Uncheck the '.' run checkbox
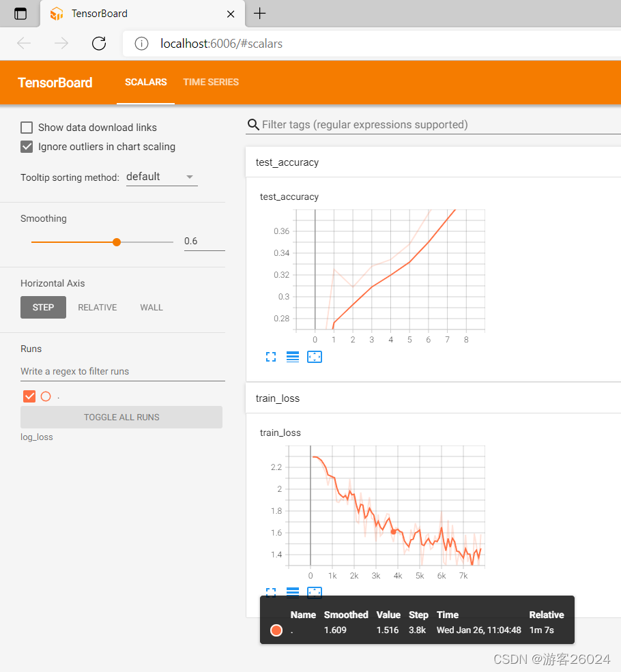The height and width of the screenshot is (672, 621). (x=29, y=396)
